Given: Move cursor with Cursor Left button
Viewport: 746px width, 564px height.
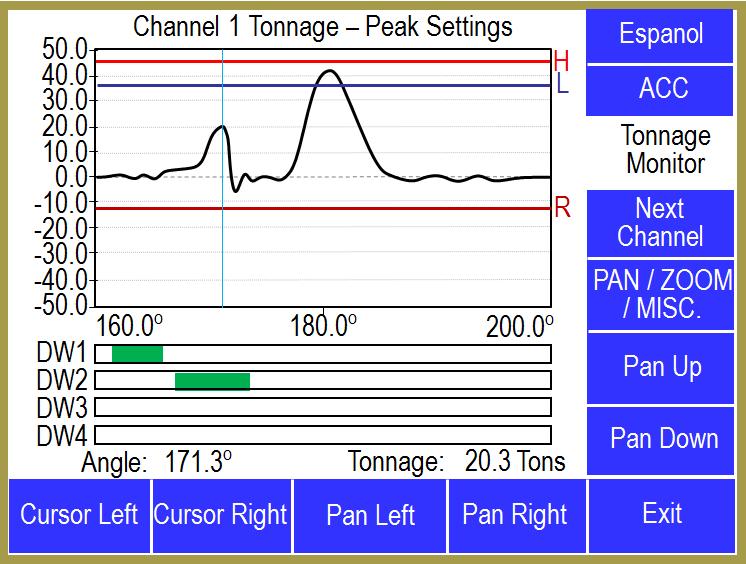Looking at the screenshot, I should click(x=79, y=515).
